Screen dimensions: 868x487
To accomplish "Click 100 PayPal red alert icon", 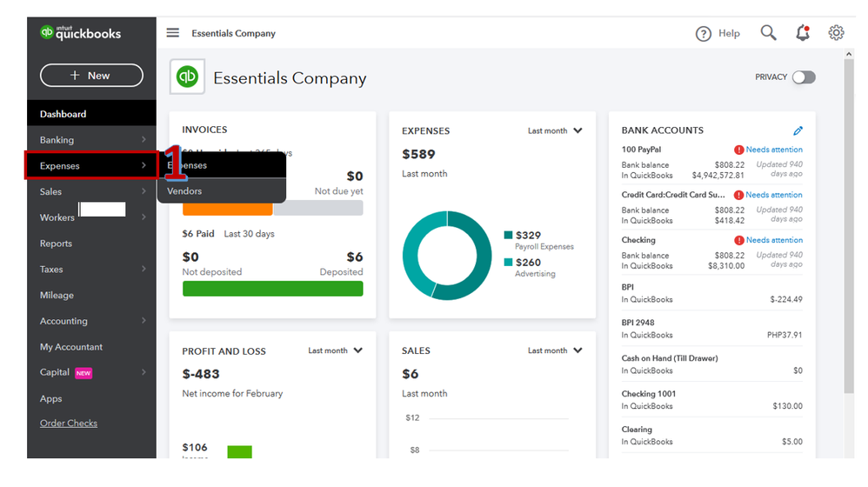I will [738, 150].
